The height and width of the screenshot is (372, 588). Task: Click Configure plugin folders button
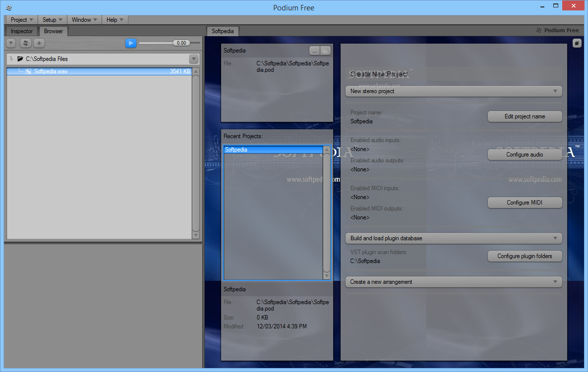[525, 256]
